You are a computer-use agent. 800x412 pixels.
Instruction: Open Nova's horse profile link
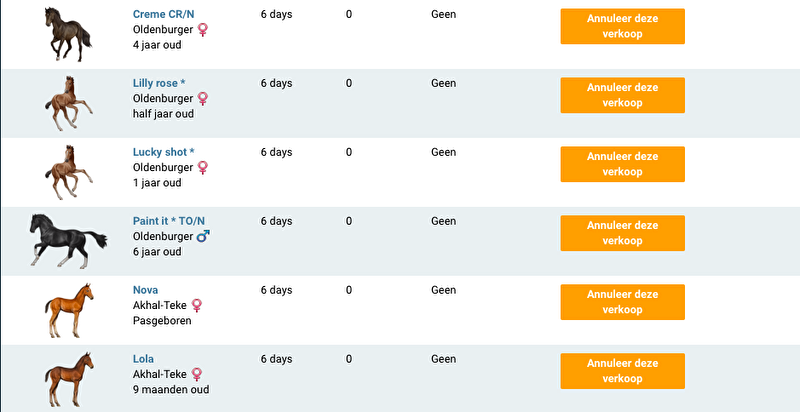point(145,290)
